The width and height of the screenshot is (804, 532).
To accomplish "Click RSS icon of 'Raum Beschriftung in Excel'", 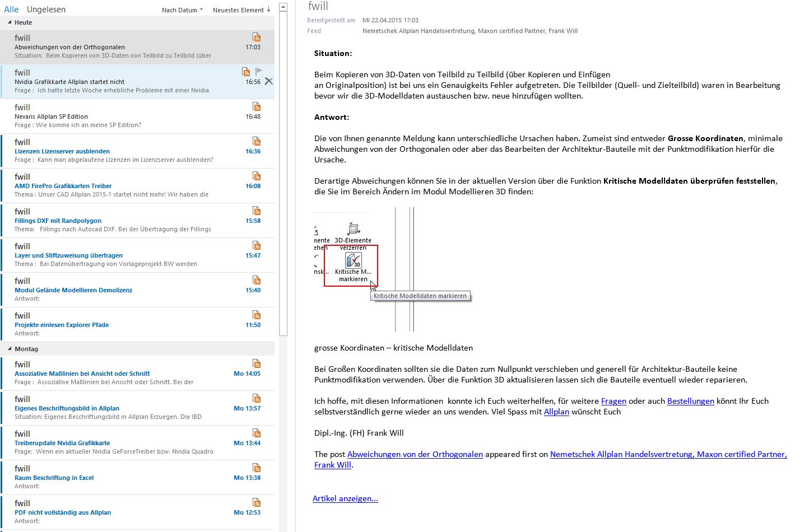I will 257,468.
